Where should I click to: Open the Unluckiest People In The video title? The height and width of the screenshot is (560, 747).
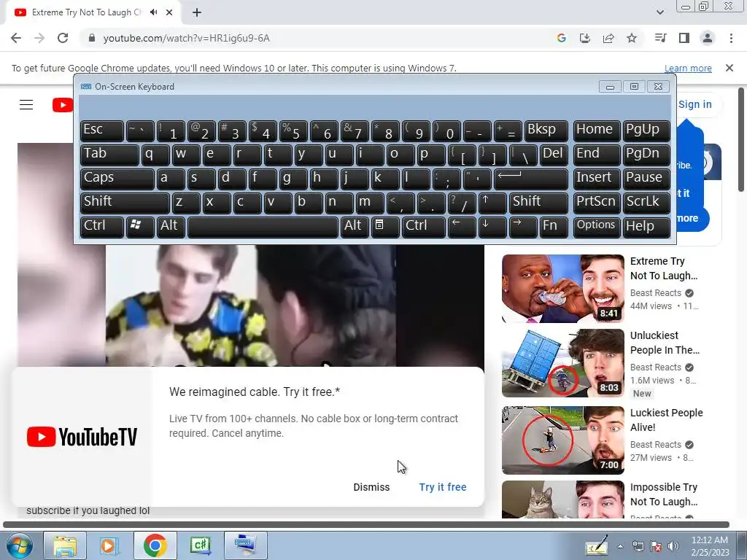tap(665, 343)
